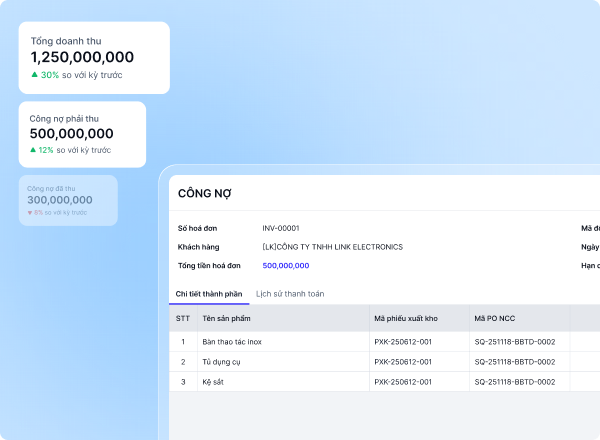Switch to the Lịch sử thanh toán tab

(x=290, y=294)
